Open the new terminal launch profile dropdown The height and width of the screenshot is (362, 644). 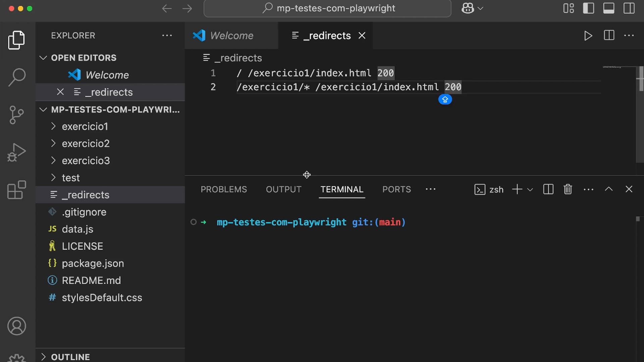click(x=530, y=190)
